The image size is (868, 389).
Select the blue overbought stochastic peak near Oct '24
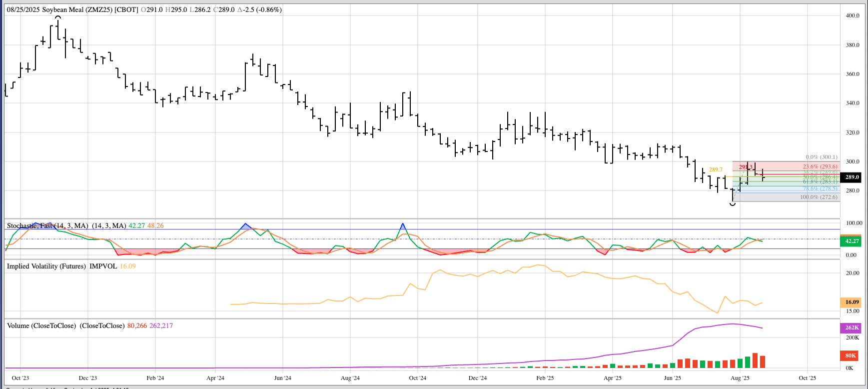(x=403, y=227)
